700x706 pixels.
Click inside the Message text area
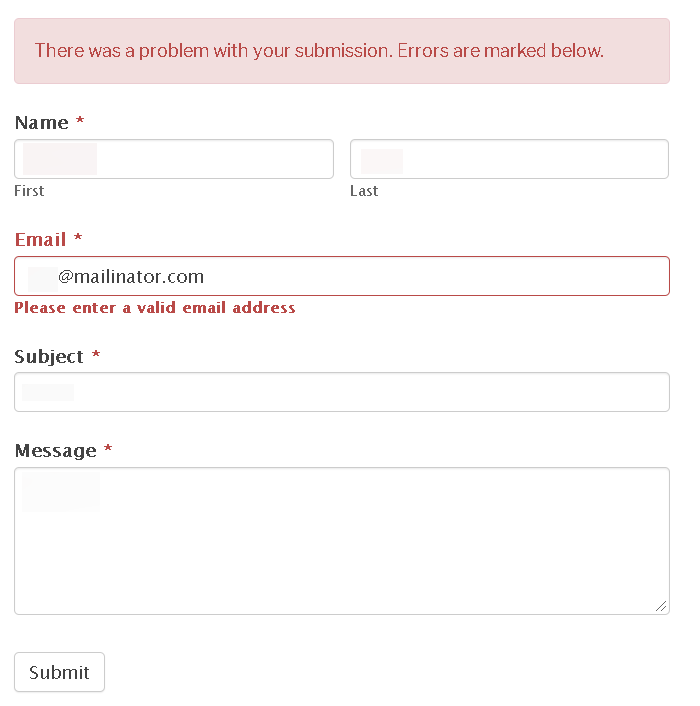tap(342, 541)
